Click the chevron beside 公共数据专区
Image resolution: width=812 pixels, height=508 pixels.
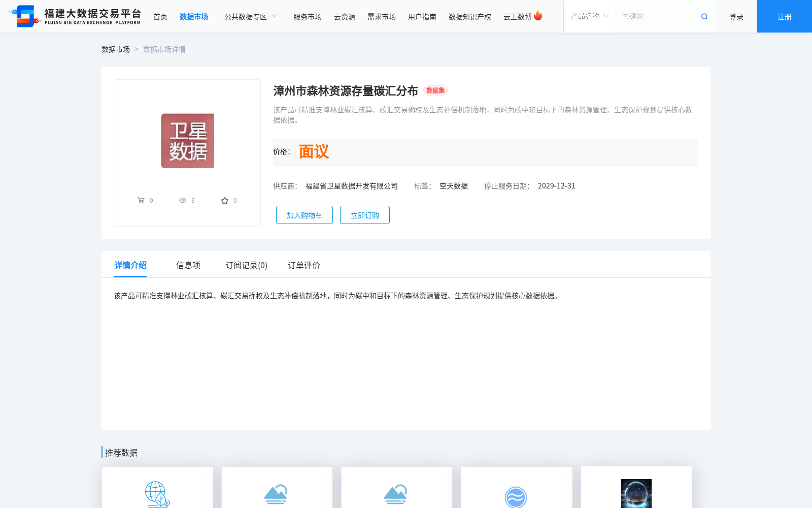pos(274,16)
